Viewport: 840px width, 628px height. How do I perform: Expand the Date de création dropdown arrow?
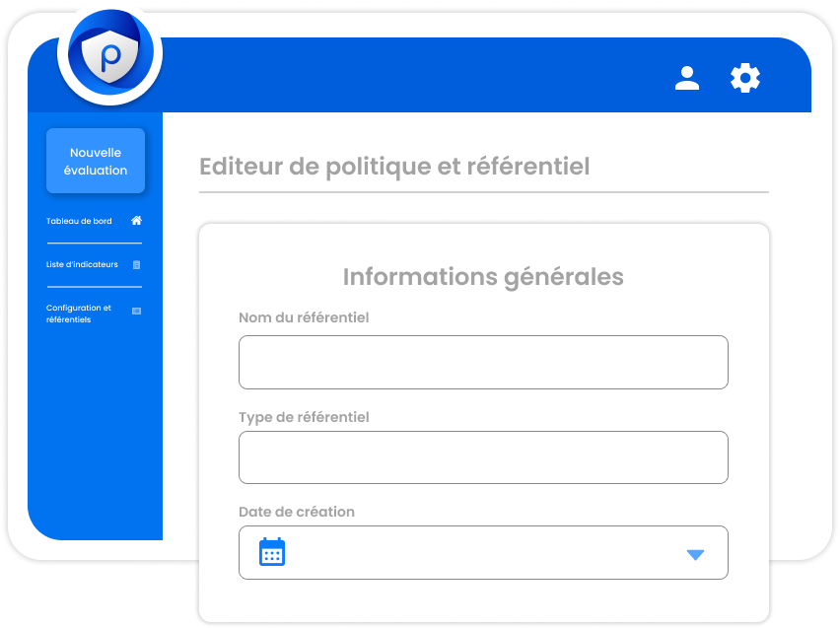(x=695, y=555)
